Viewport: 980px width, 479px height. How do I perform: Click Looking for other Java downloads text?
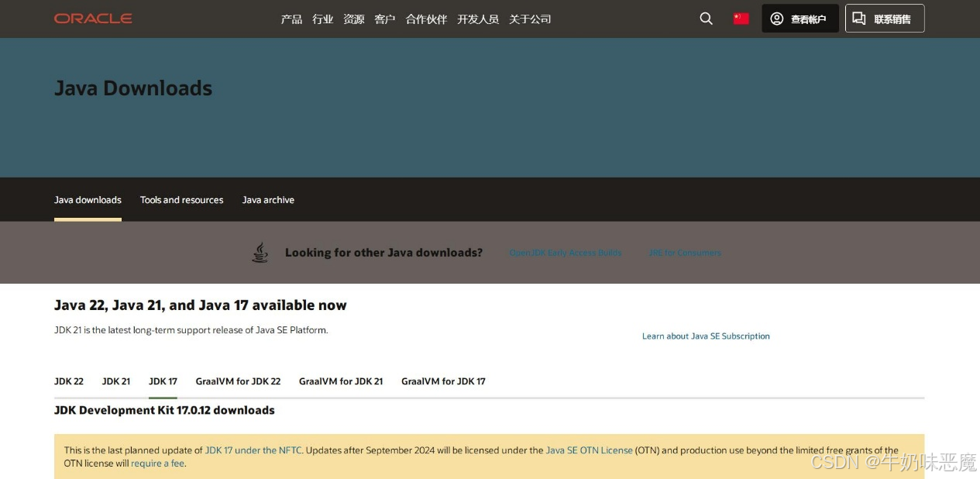click(383, 253)
